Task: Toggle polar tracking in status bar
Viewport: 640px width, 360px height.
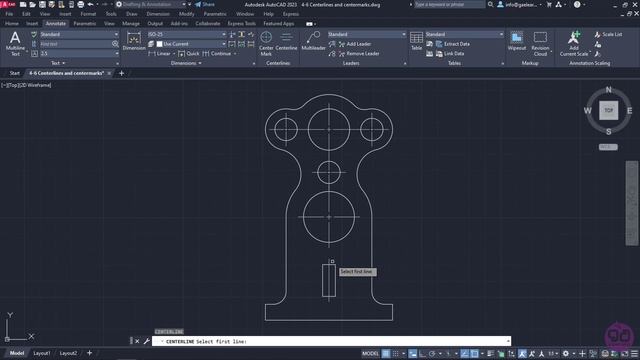Action: pos(432,353)
